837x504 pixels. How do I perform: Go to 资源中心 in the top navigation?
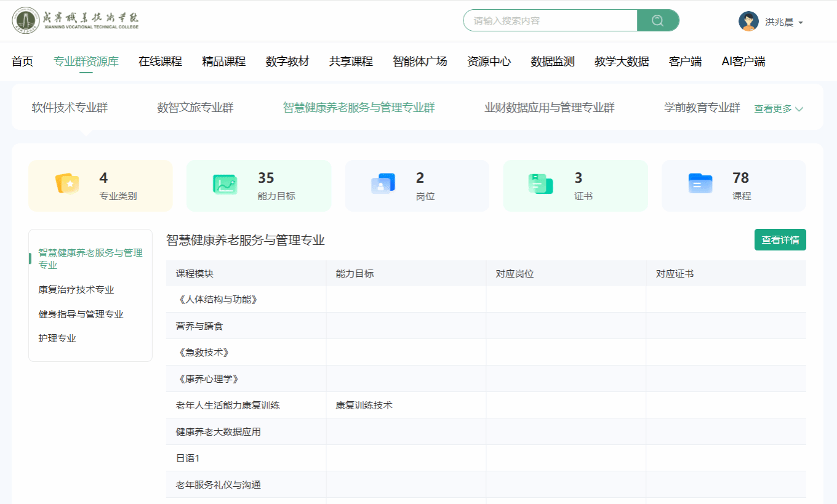tap(489, 62)
